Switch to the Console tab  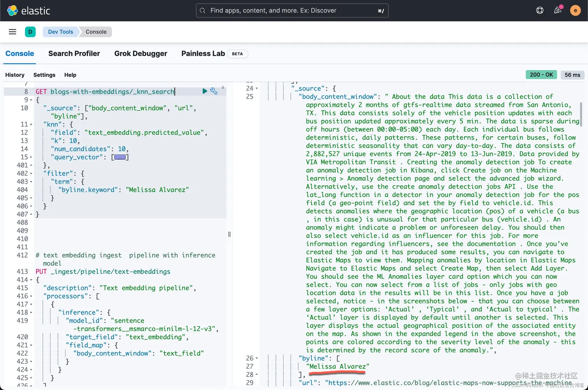point(20,54)
